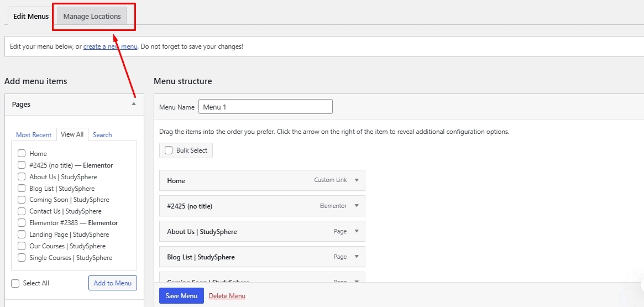
Task: Open the 'create a new menu' link
Action: (x=110, y=46)
